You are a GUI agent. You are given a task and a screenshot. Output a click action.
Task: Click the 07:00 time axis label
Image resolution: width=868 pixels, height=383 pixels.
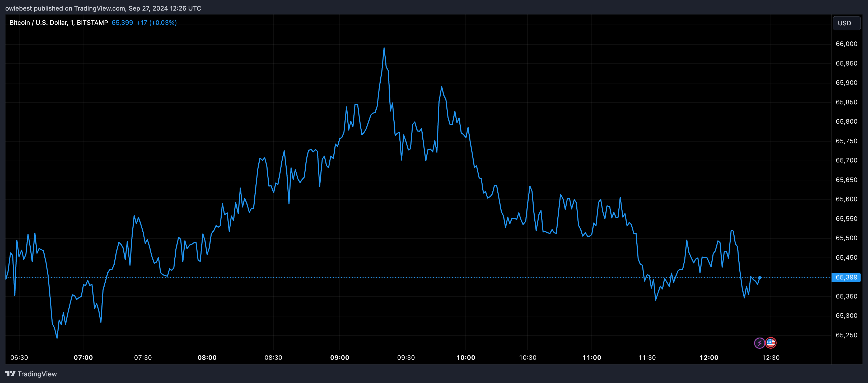point(83,357)
